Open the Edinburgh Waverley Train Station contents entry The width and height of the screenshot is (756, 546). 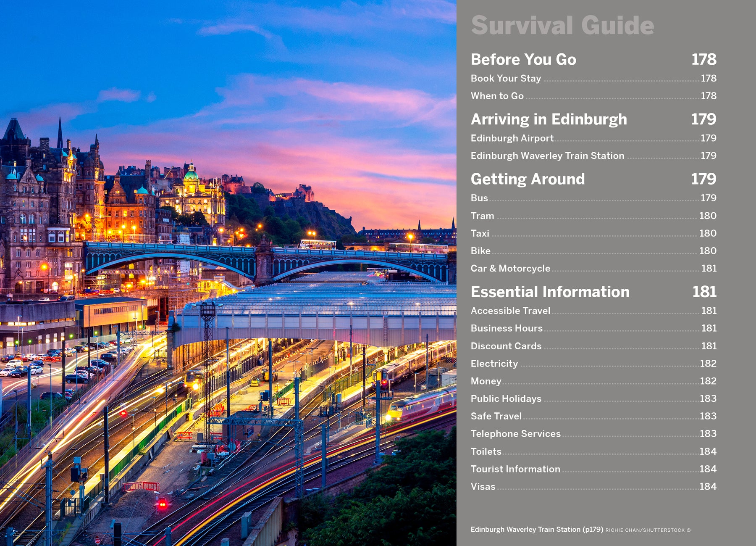point(593,156)
